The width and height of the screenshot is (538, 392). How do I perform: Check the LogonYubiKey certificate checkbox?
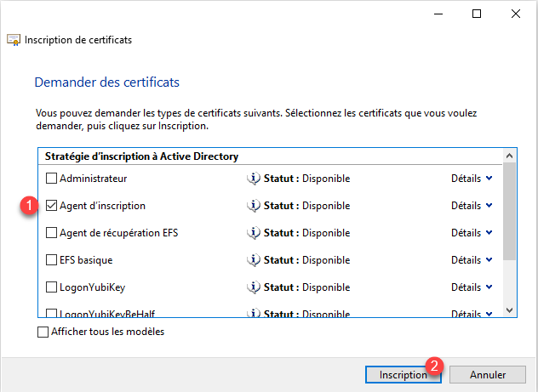pos(51,287)
